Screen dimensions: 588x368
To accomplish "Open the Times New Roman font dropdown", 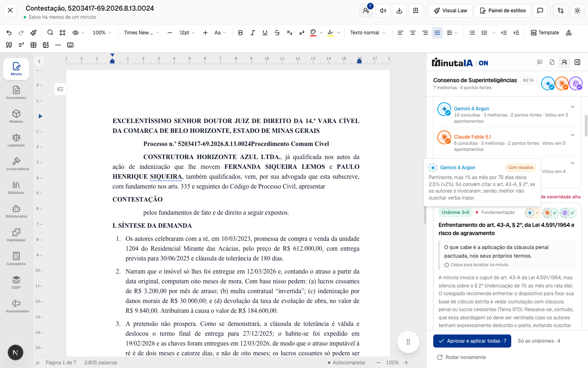I will click(x=141, y=33).
